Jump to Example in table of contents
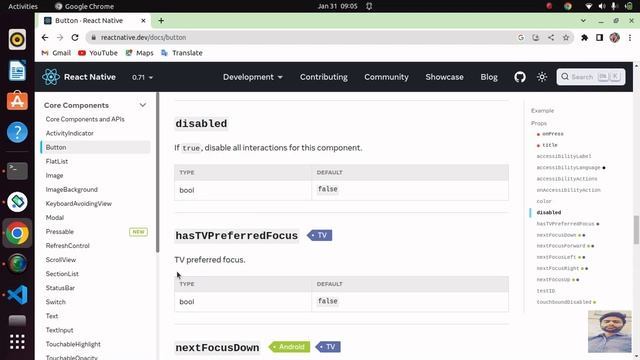 (x=542, y=111)
